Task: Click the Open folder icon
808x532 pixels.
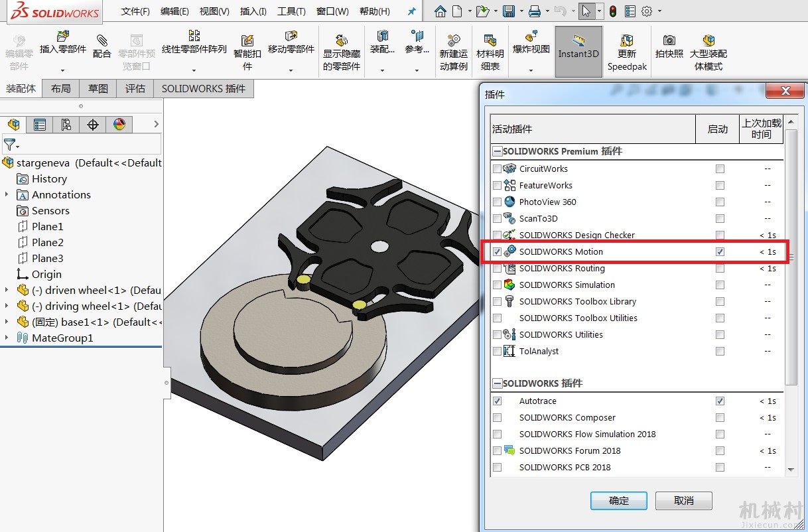Action: pos(482,11)
